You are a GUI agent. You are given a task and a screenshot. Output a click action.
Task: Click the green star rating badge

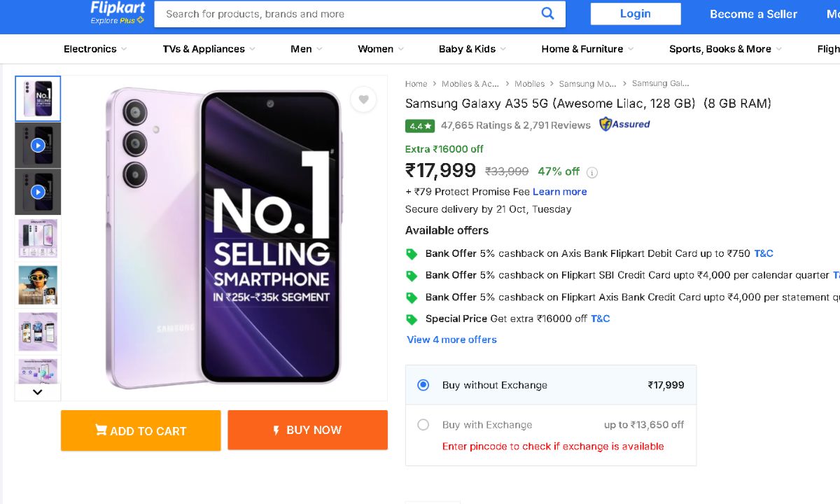tap(420, 126)
